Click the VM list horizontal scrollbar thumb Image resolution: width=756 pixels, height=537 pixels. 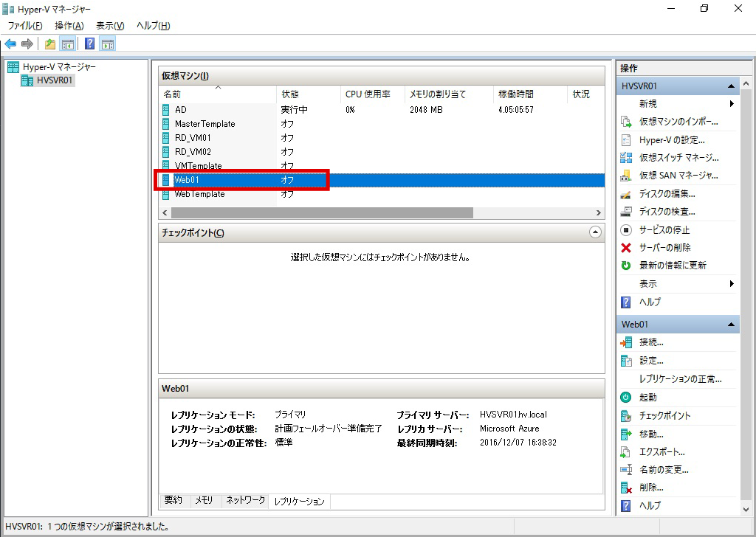coord(322,212)
